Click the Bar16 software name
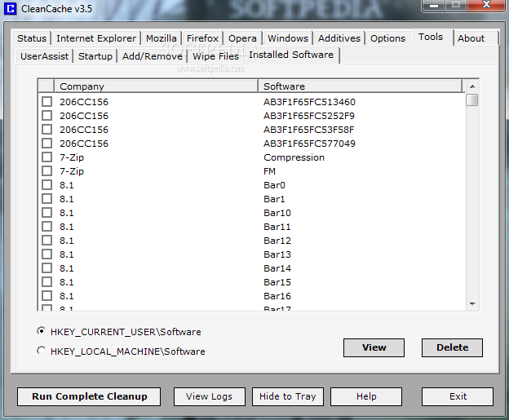This screenshot has width=509, height=420. 277,296
